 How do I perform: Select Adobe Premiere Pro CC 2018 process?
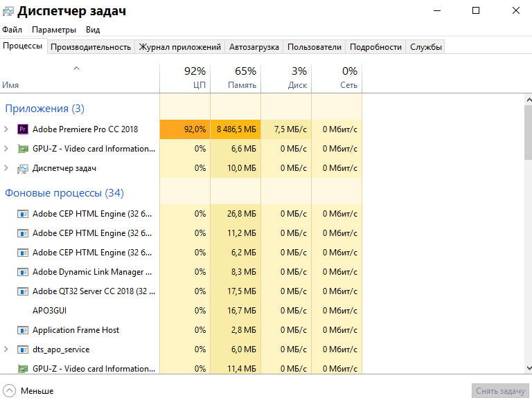181,129
